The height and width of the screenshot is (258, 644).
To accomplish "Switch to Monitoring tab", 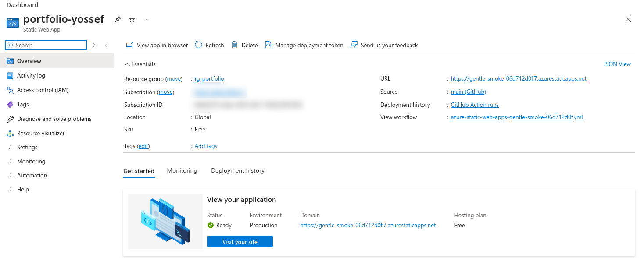I will pyautogui.click(x=182, y=170).
